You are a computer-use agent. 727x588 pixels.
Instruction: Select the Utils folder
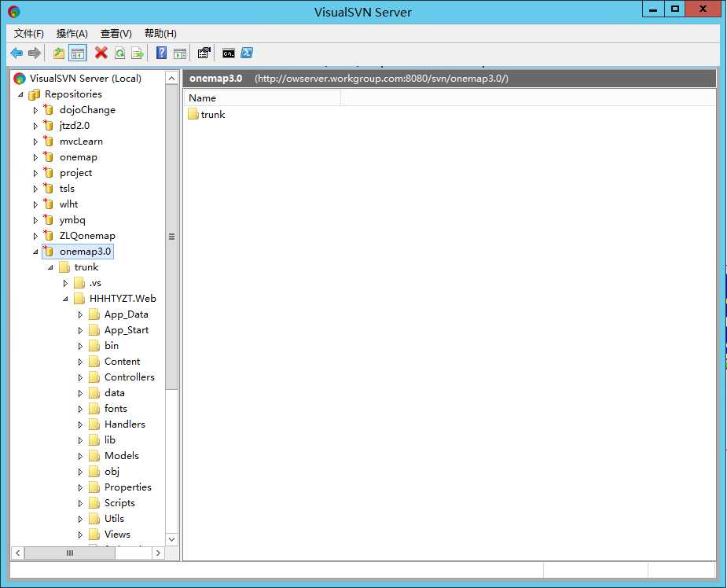114,519
